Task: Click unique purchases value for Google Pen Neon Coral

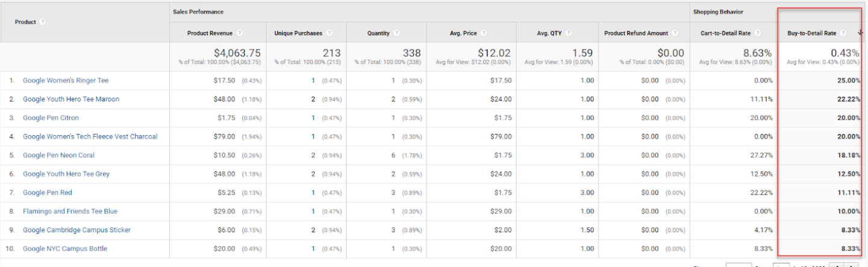Action: pyautogui.click(x=313, y=155)
